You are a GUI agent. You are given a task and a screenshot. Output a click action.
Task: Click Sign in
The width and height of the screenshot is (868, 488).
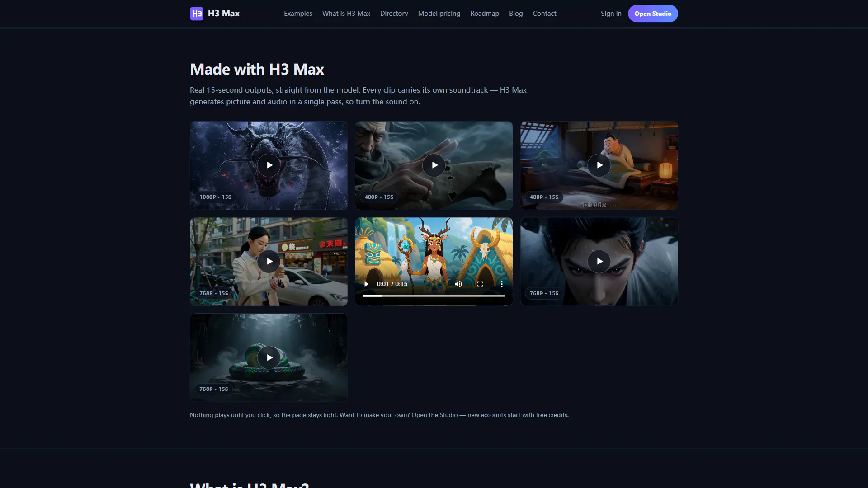(x=611, y=14)
